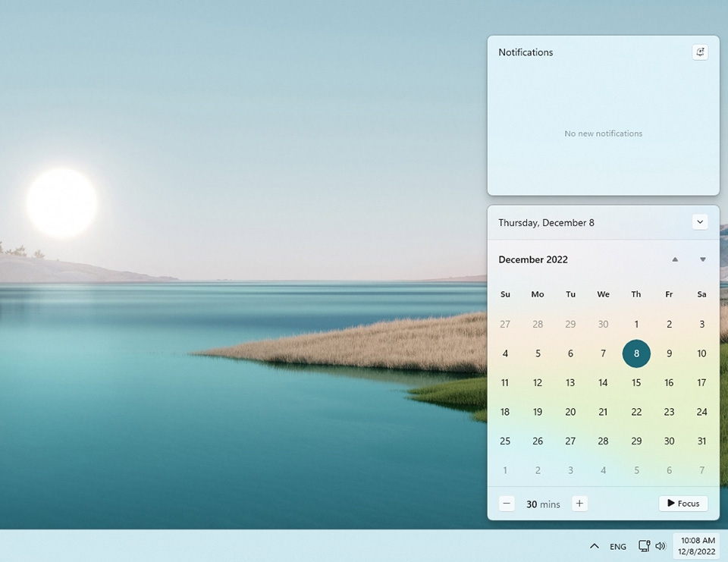Collapse the calendar using the top chevron
Screen dimensions: 728x562
[699, 221]
